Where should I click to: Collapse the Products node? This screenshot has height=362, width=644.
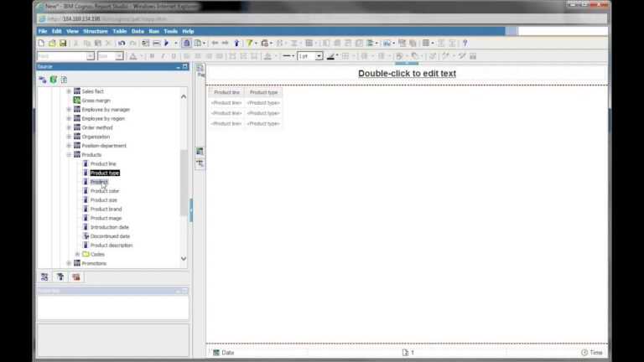pos(69,155)
